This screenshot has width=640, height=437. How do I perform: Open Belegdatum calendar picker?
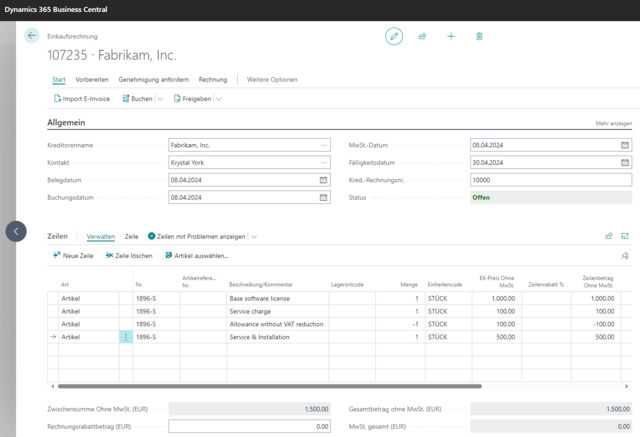tap(323, 180)
